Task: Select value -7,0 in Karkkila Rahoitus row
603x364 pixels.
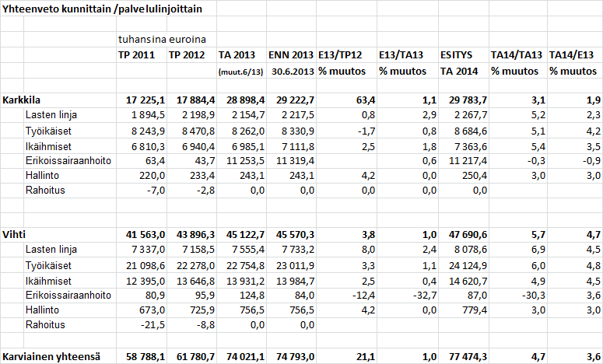Action: pos(156,191)
